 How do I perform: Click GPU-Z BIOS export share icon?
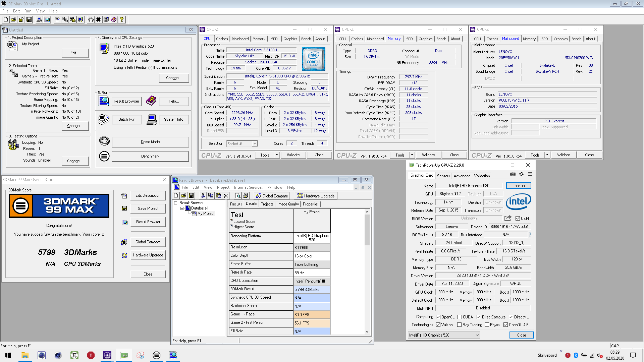pos(508,218)
